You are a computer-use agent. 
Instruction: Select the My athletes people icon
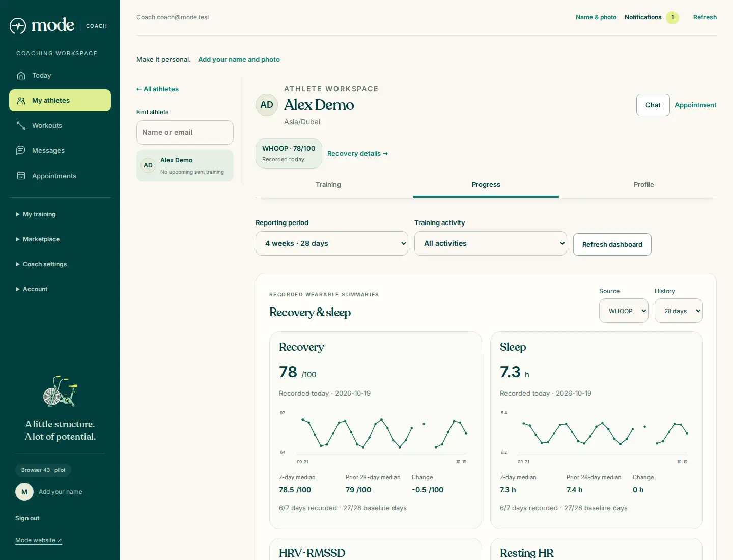[21, 100]
